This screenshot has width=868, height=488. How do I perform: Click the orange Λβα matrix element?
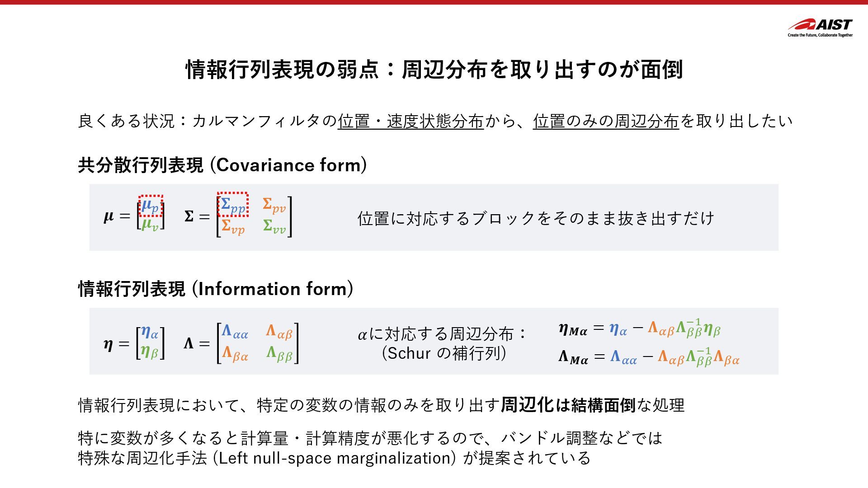235,353
